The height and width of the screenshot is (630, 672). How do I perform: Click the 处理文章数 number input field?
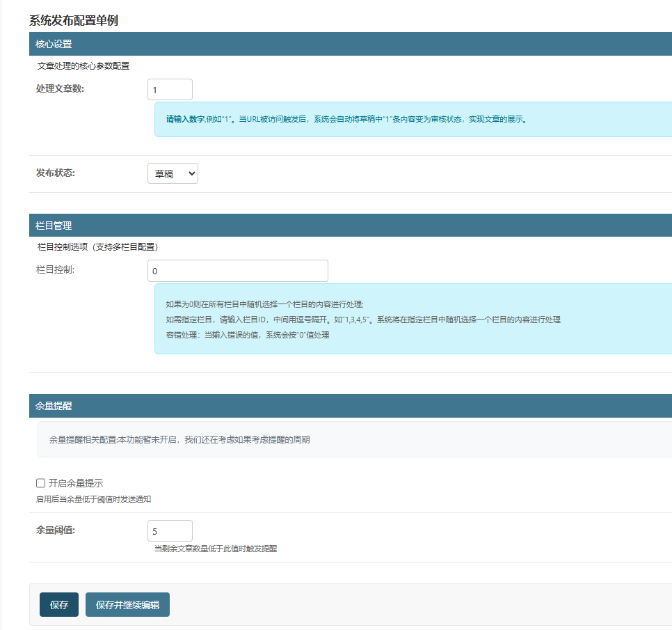[x=170, y=90]
